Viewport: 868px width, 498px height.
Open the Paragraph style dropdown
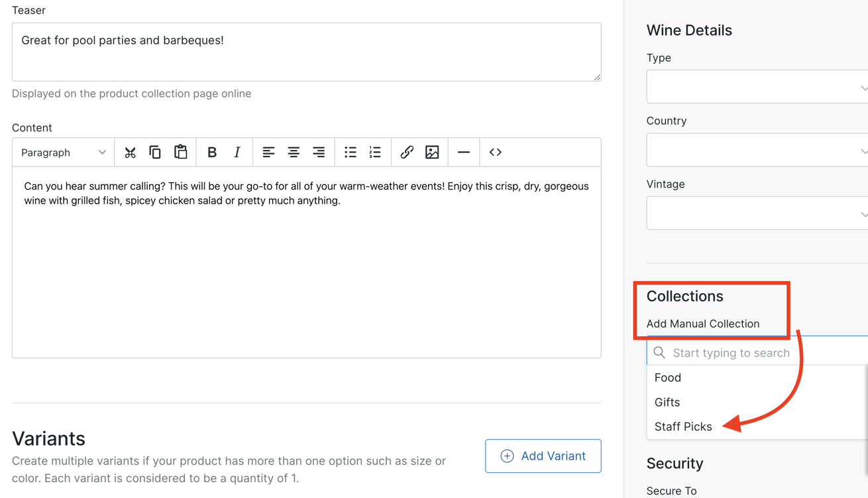pyautogui.click(x=62, y=152)
